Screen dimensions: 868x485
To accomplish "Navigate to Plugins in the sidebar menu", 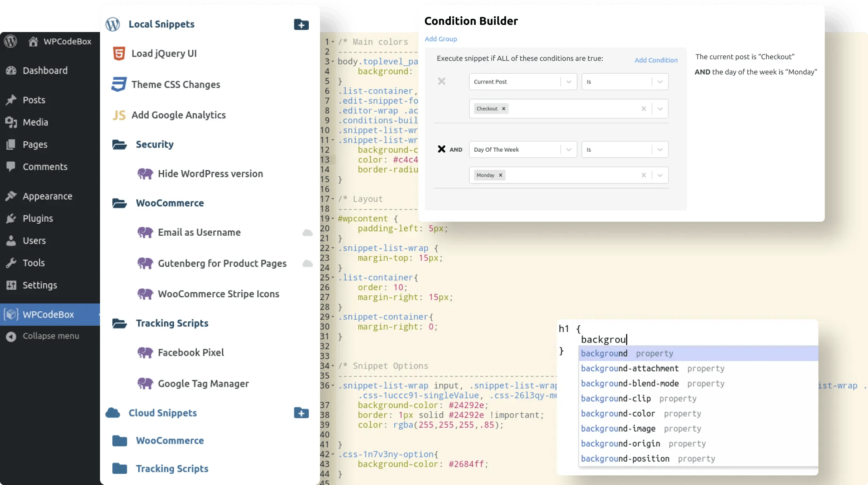I will click(x=39, y=218).
